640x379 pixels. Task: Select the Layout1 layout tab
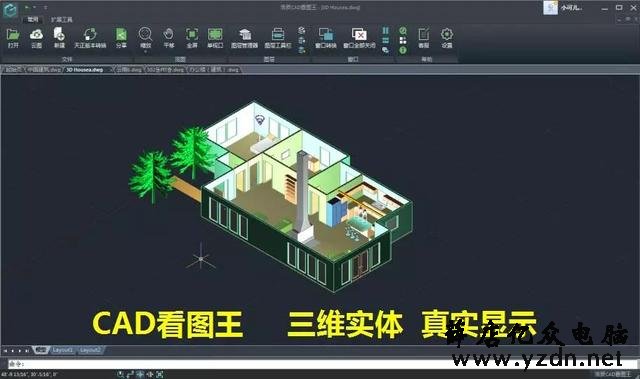pyautogui.click(x=62, y=350)
